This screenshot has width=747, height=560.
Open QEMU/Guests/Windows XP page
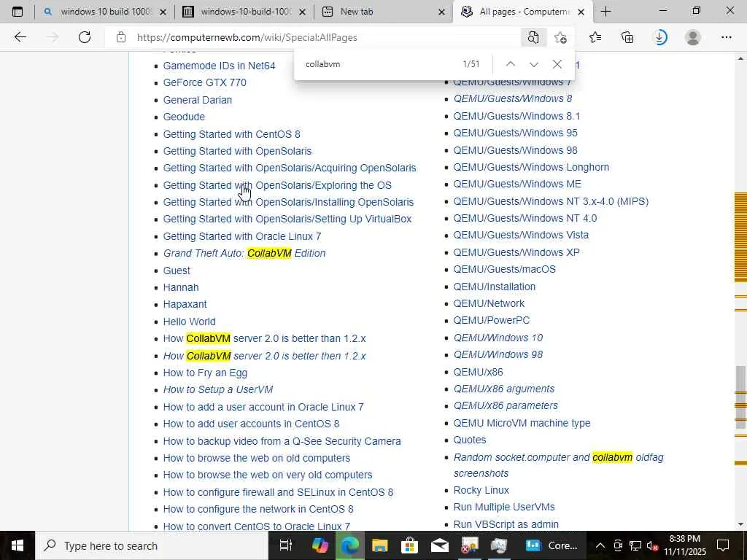(x=516, y=252)
